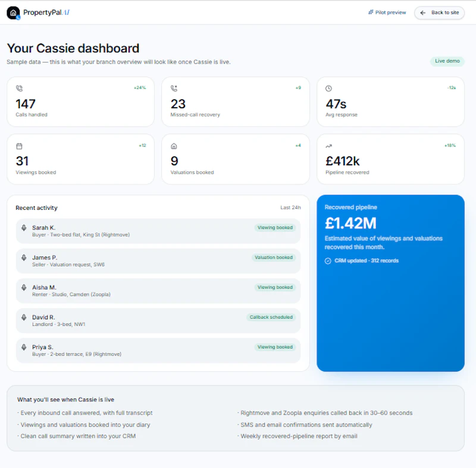The width and height of the screenshot is (476, 468).
Task: Click the Live demo badge
Action: pos(447,61)
